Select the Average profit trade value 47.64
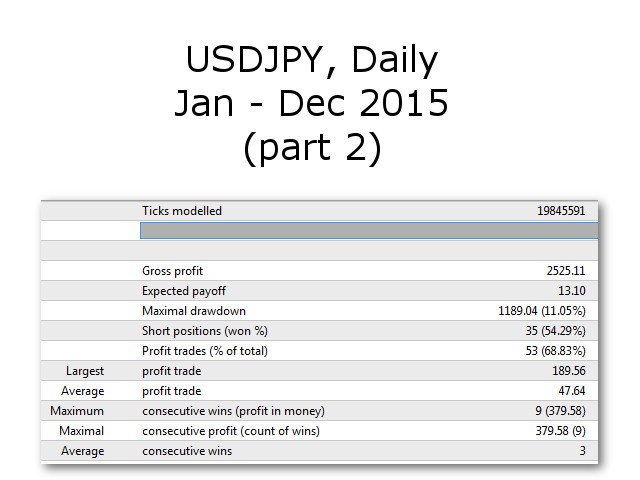640x480 pixels. coord(571,391)
